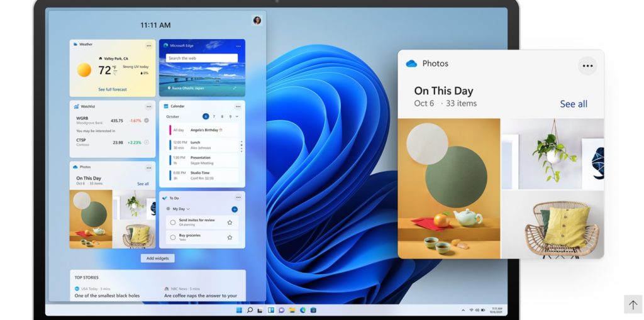644x320 pixels.
Task: Open small Photos widget more options
Action: coord(148,168)
